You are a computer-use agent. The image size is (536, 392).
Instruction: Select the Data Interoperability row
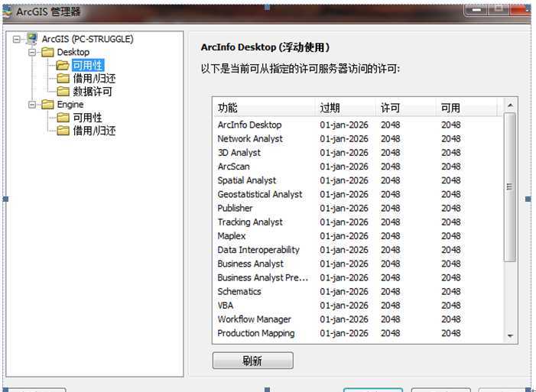pos(359,250)
